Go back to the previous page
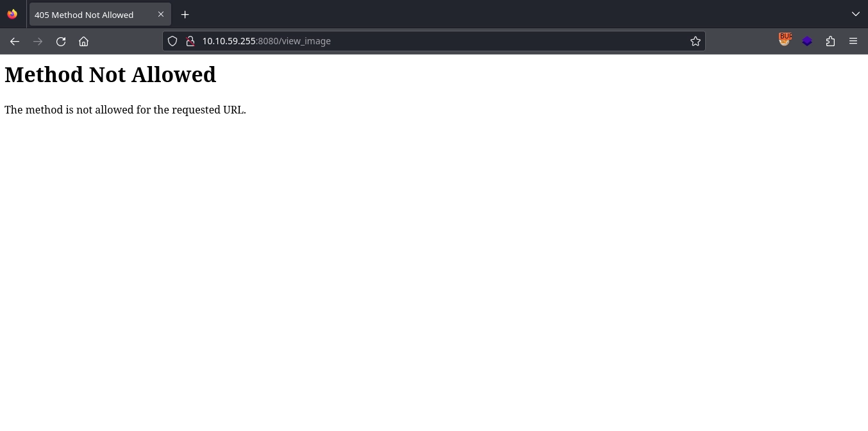The height and width of the screenshot is (431, 868). (x=15, y=41)
